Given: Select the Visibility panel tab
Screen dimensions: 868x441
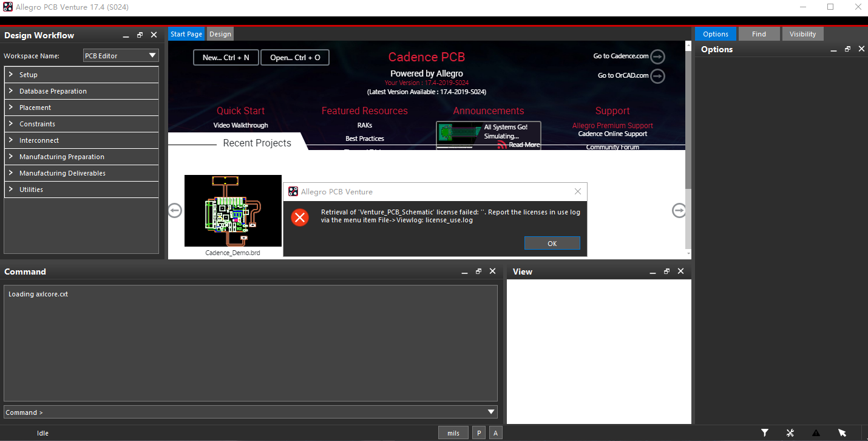Looking at the screenshot, I should point(802,34).
